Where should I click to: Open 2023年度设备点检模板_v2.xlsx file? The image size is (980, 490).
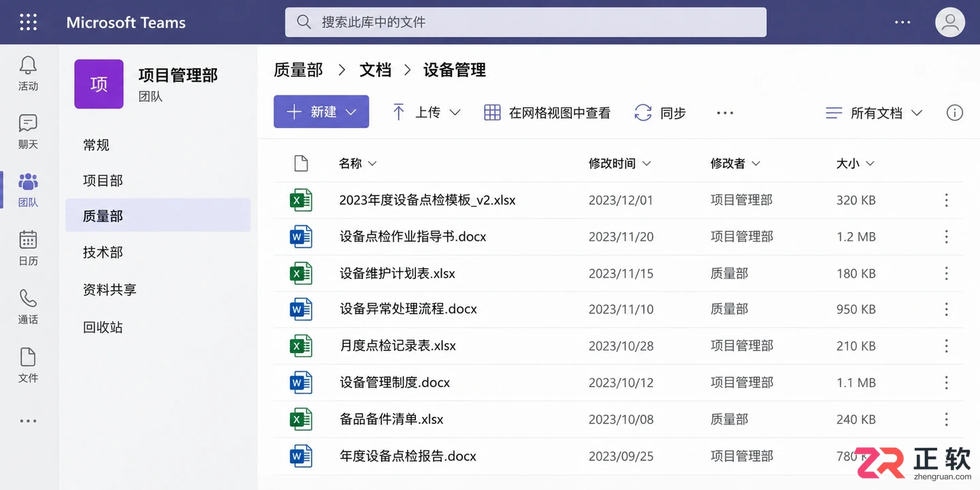point(427,200)
